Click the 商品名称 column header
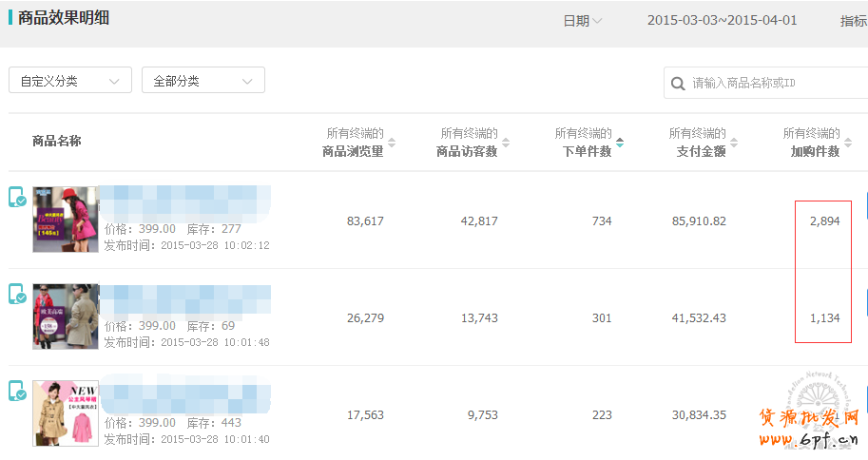This screenshot has width=868, height=460. pyautogui.click(x=57, y=142)
